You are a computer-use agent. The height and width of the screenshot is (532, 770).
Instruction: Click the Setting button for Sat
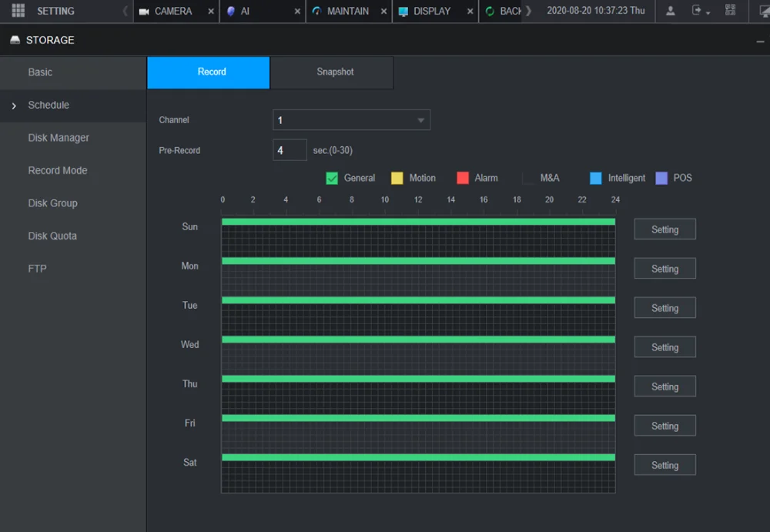point(665,465)
